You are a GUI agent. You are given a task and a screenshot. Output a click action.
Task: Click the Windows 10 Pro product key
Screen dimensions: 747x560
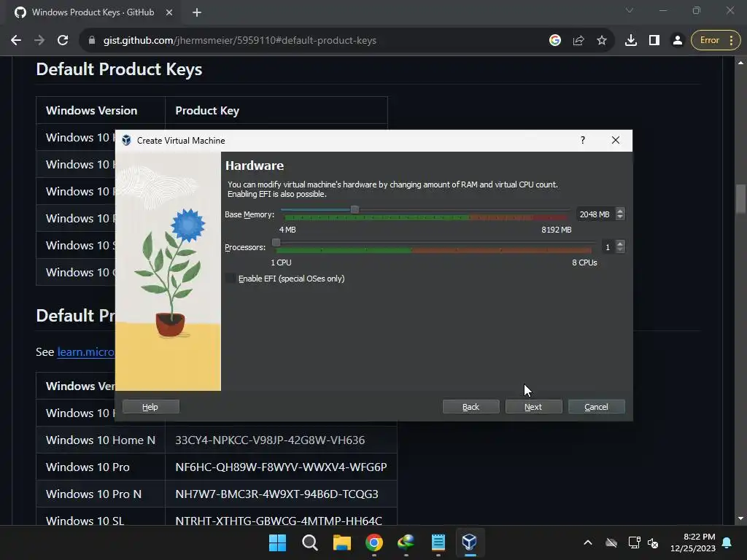click(x=281, y=467)
